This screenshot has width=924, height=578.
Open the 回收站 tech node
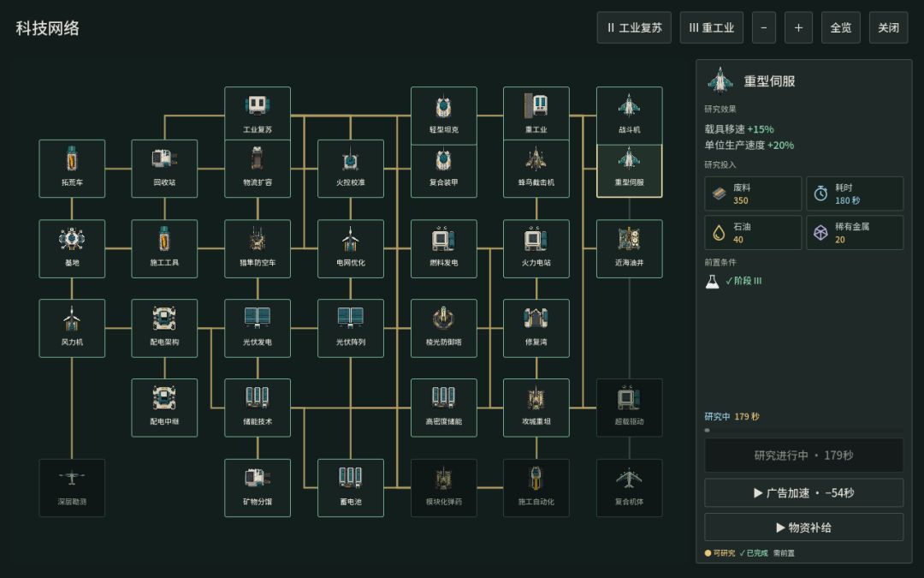coord(164,169)
